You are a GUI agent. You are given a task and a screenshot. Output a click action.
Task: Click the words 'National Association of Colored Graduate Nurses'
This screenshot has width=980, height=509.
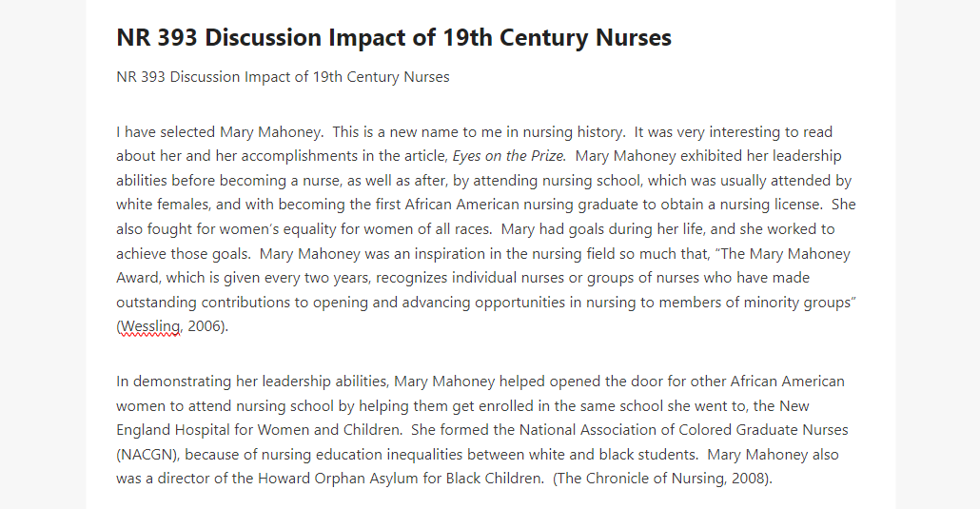coord(684,430)
